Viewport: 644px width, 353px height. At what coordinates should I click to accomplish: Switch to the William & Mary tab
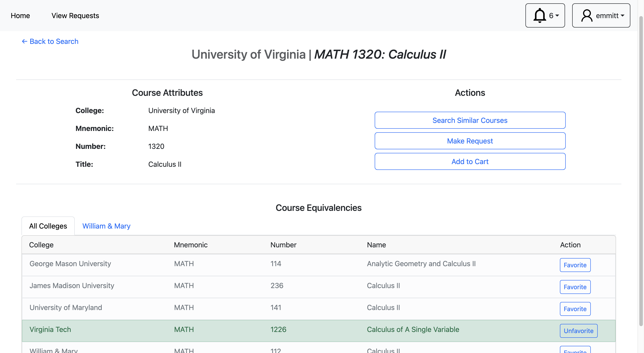[106, 226]
